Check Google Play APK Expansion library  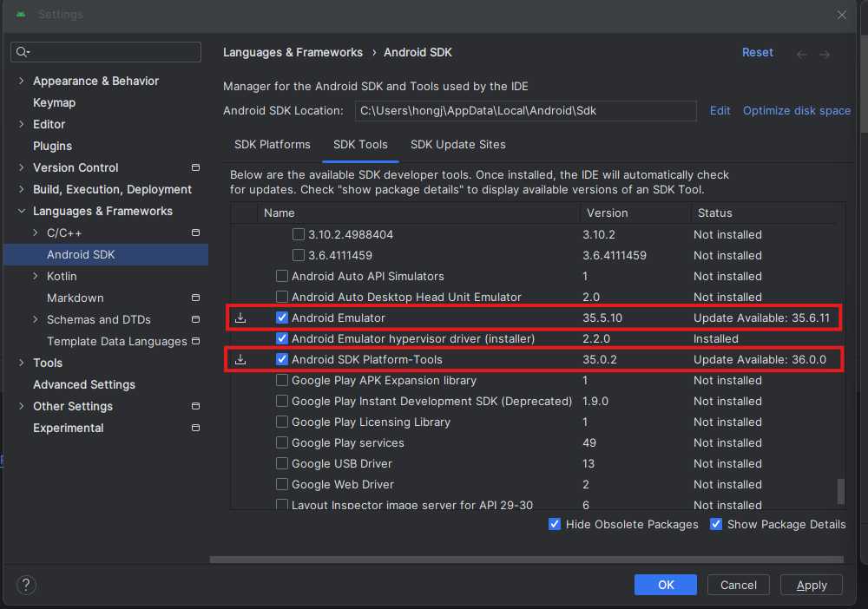click(x=282, y=381)
